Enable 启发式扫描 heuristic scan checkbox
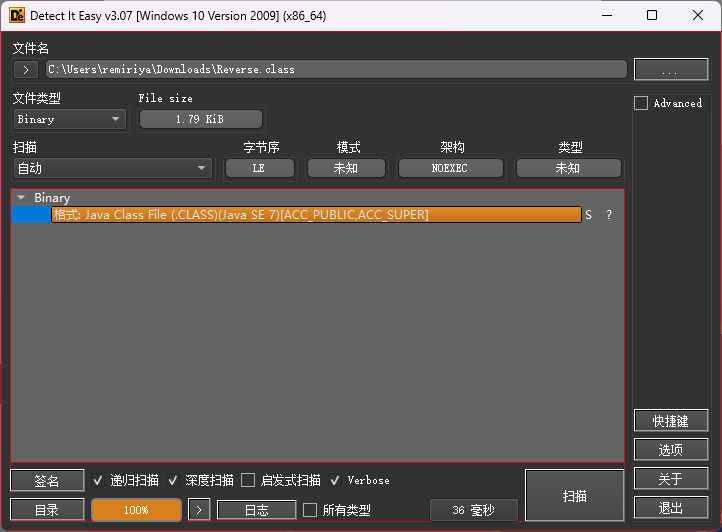Screen dimensions: 722x532 tap(248, 480)
